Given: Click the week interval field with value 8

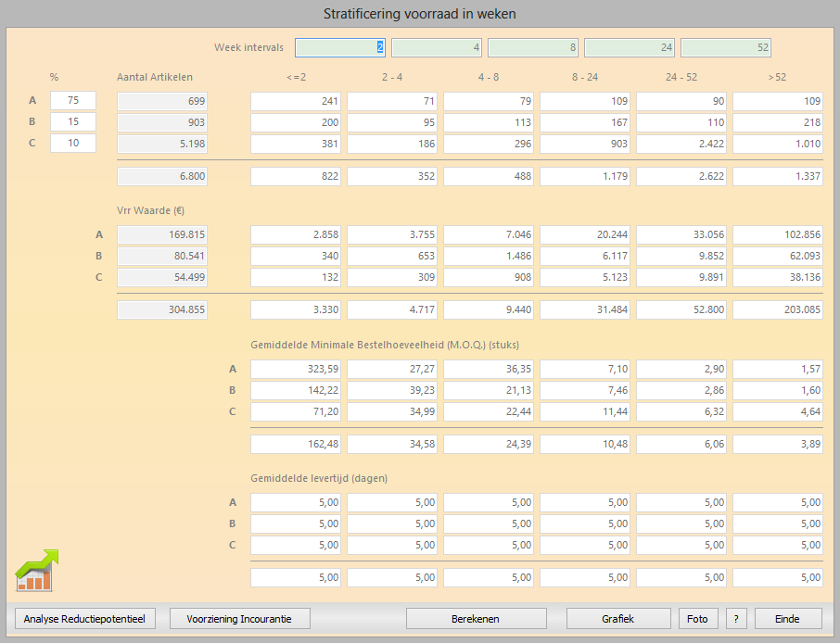Looking at the screenshot, I should pos(532,47).
